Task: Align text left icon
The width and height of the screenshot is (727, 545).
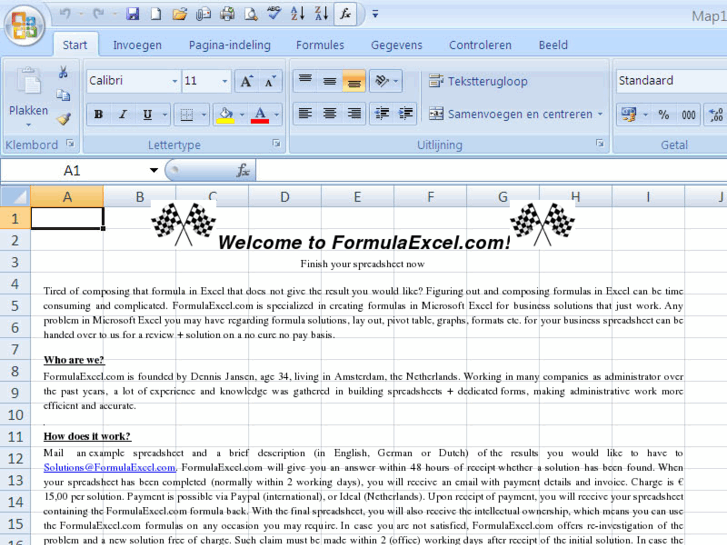Action: coord(305,114)
